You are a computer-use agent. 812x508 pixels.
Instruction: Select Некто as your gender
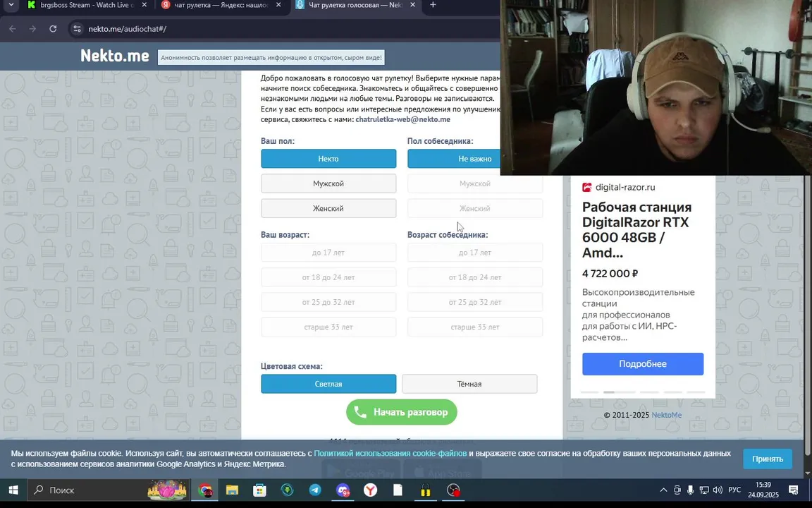pos(328,159)
